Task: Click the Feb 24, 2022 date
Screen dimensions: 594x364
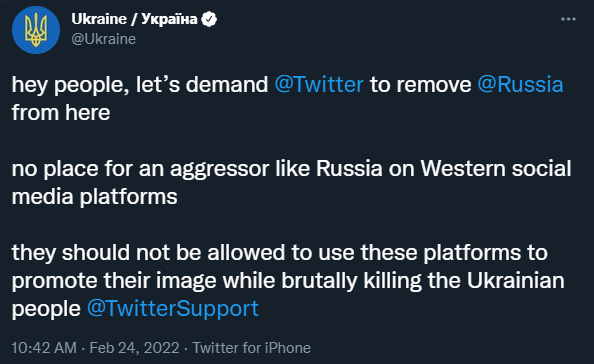Action: 134,348
